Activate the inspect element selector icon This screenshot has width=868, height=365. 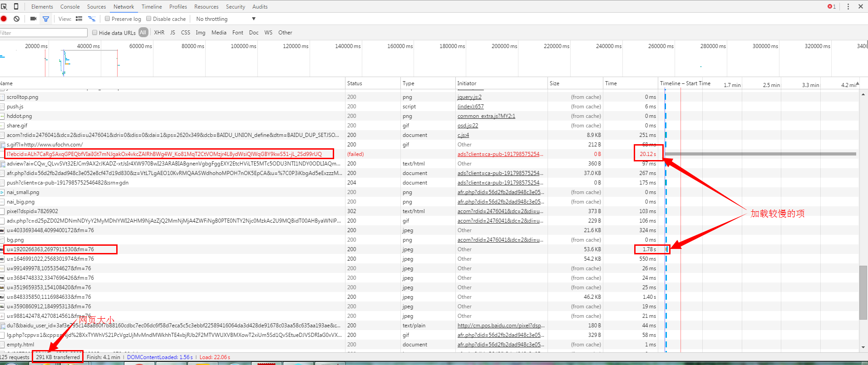point(4,6)
